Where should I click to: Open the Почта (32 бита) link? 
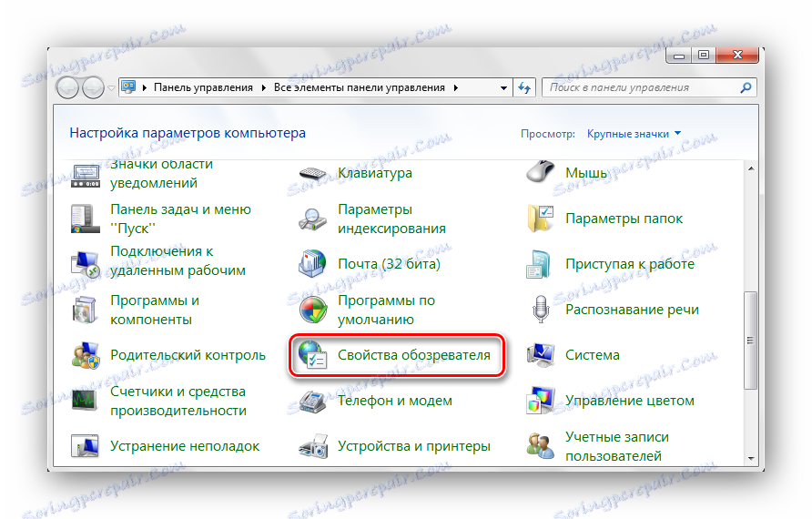389,264
